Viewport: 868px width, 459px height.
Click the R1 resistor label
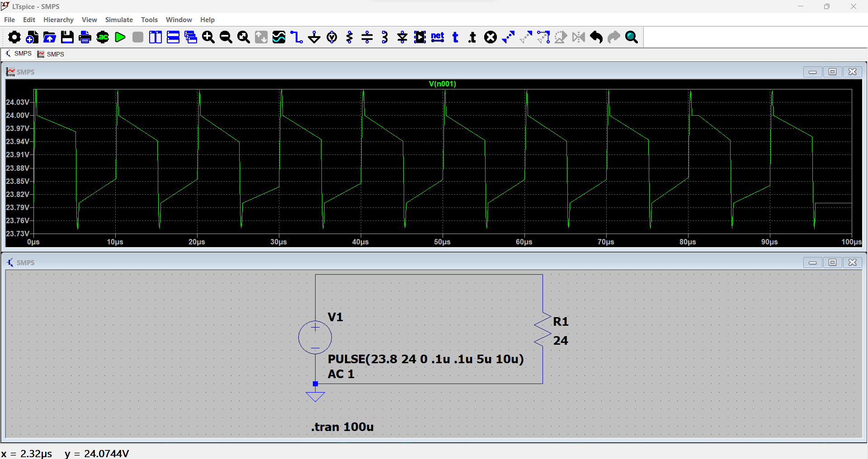pos(561,322)
